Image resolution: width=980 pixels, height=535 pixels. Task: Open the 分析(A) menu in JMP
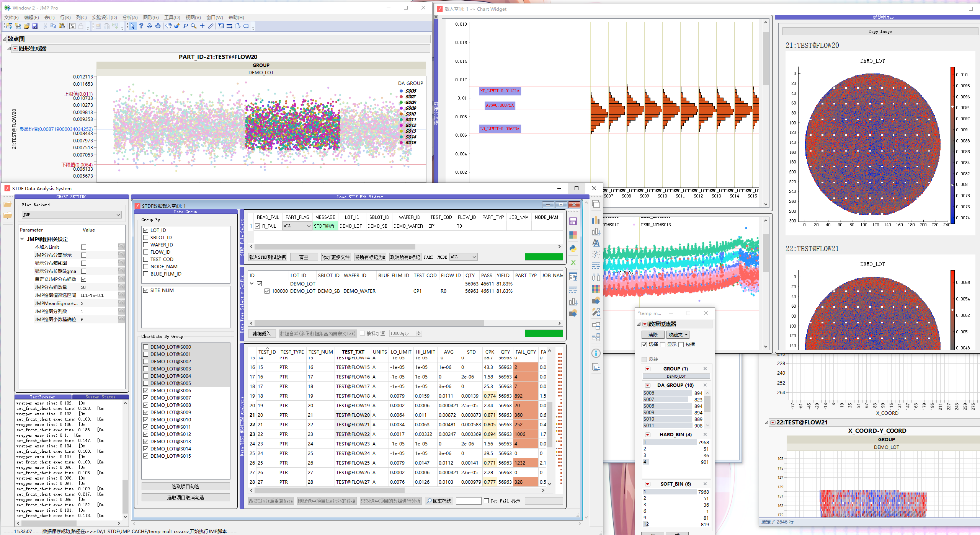pos(130,17)
